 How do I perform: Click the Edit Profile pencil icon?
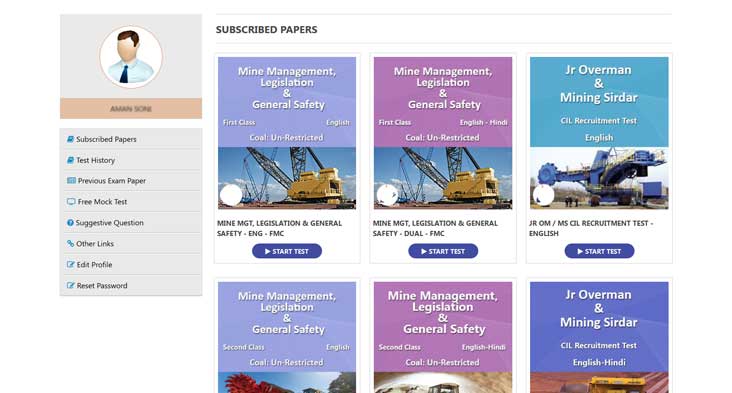click(70, 265)
